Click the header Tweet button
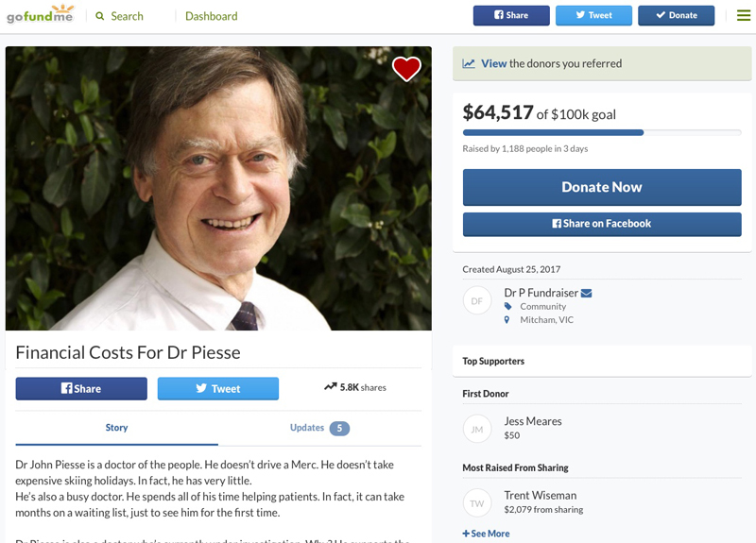756x543 pixels. point(593,15)
